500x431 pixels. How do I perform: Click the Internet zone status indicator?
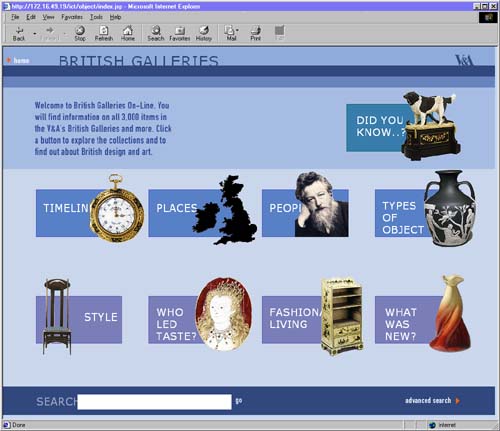pos(442,425)
